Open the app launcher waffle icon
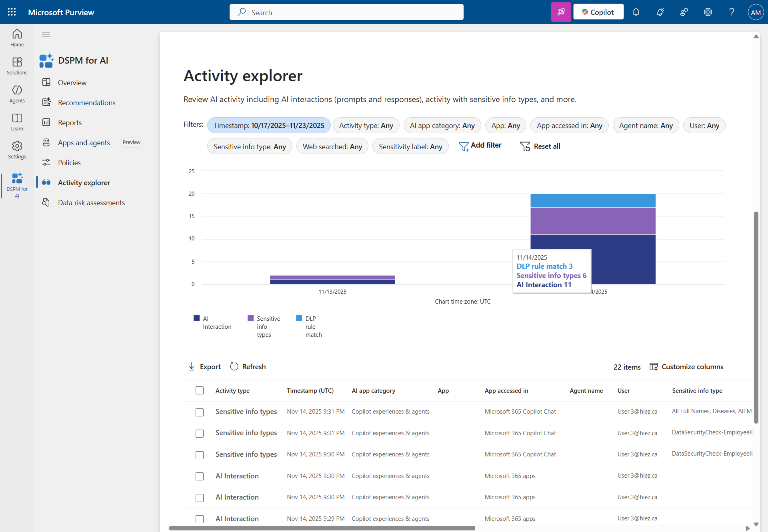 coord(12,12)
